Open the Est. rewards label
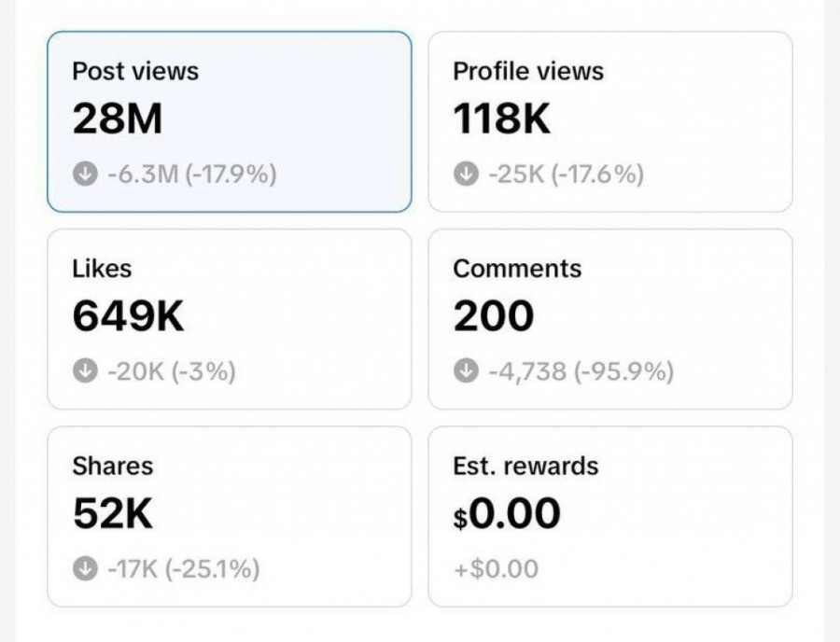This screenshot has height=642, width=840. point(525,466)
